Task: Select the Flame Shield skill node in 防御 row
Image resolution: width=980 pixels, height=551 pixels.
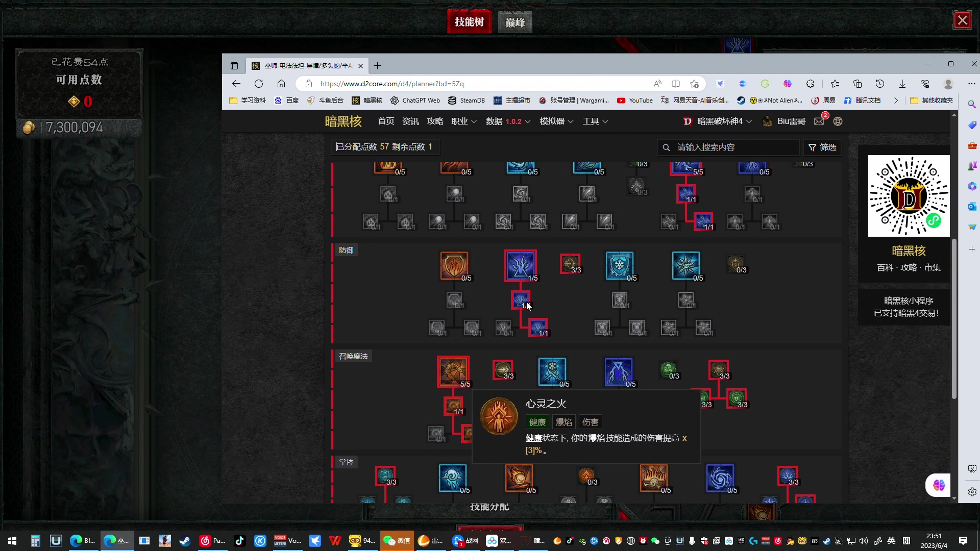Action: pyautogui.click(x=454, y=265)
